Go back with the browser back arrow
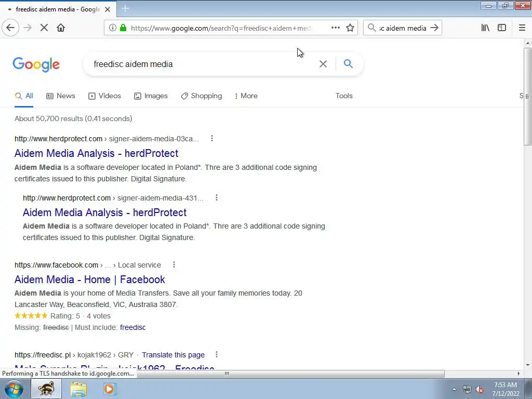 pyautogui.click(x=10, y=28)
